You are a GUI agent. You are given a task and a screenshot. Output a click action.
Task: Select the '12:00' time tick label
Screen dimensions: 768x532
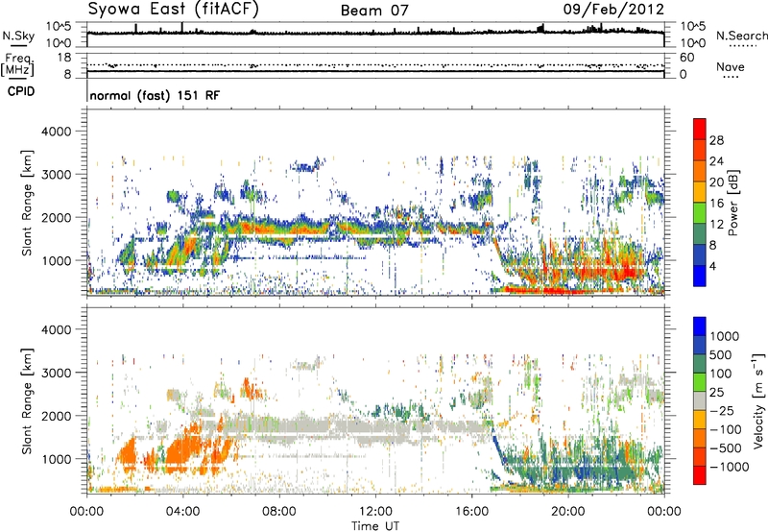point(375,512)
